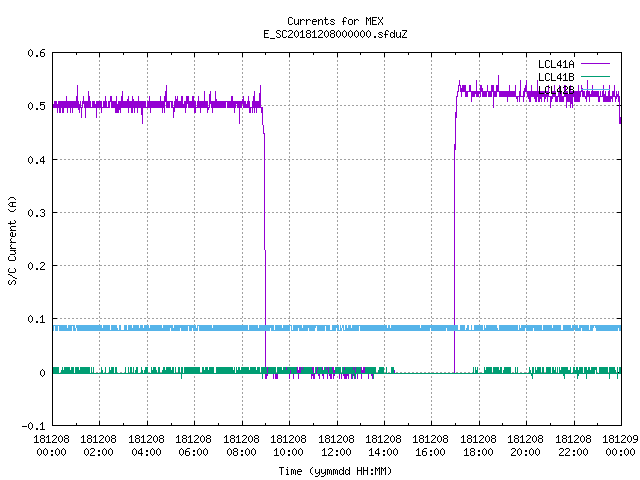Click the 181208 18:00 x-axis tick label
The width and height of the screenshot is (640, 480).
click(478, 446)
